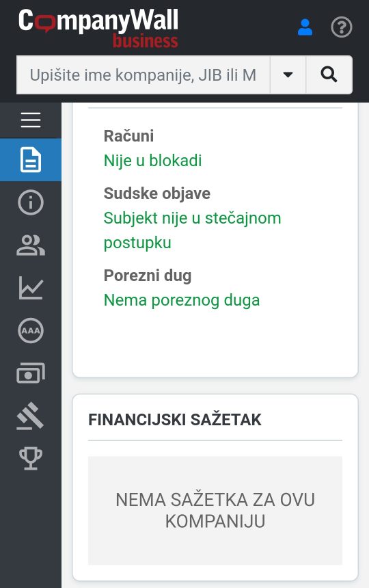Click the 'Nema poreznog duga' status

[x=182, y=300]
